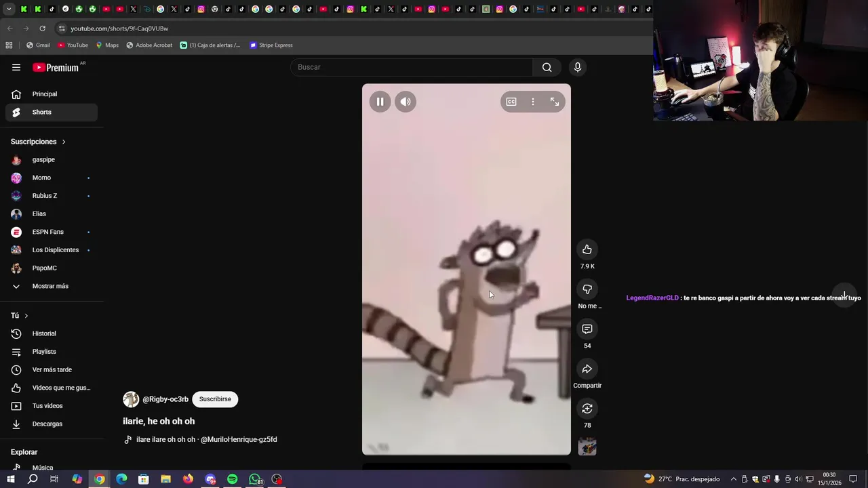Open Historial in the sidebar
868x488 pixels.
pyautogui.click(x=52, y=333)
